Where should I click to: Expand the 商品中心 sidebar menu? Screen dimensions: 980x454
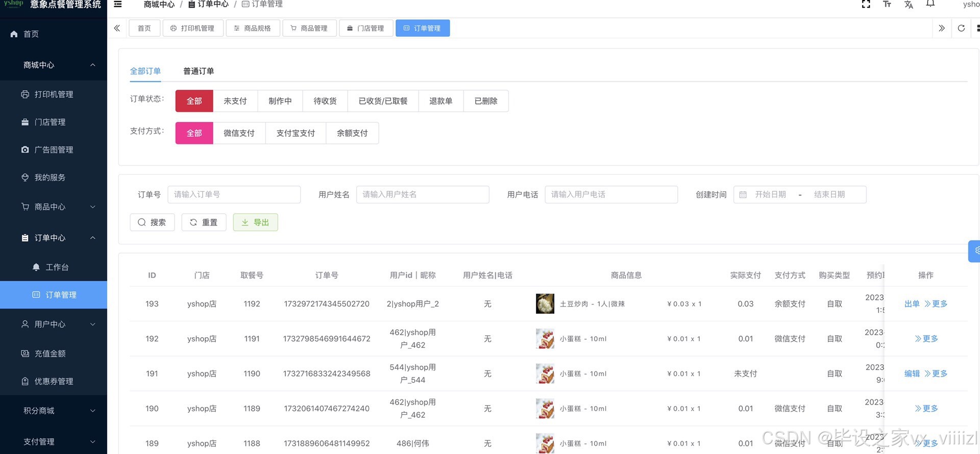click(x=54, y=207)
